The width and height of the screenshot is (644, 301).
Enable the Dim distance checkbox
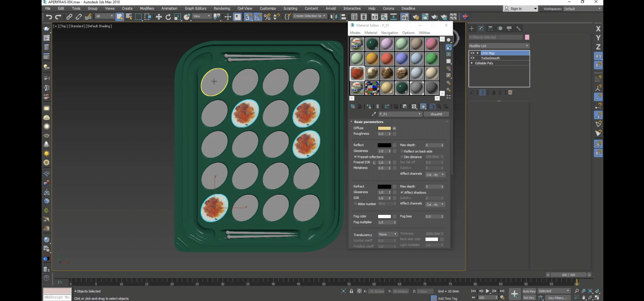click(402, 157)
